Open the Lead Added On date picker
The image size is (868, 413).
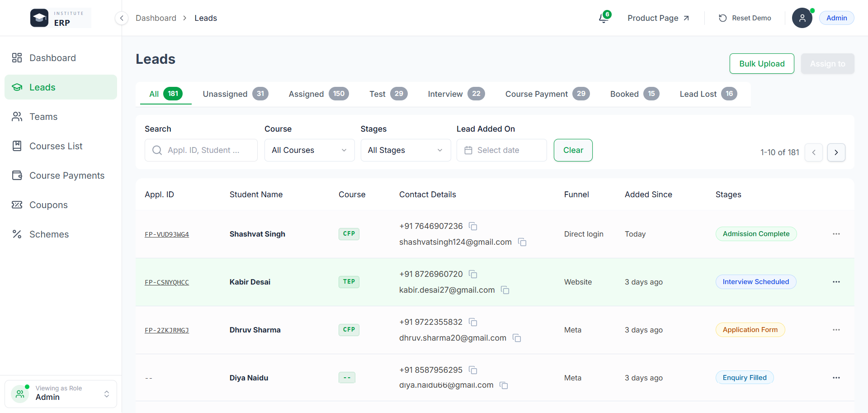click(501, 150)
